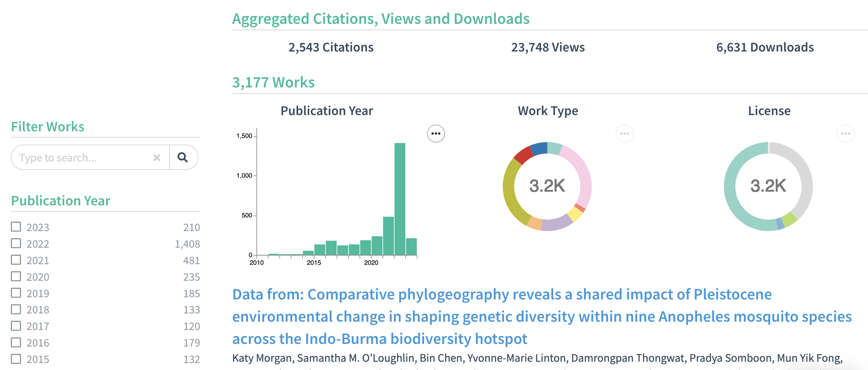Clear search with the X icon
Image resolution: width=868 pixels, height=370 pixels.
pos(157,158)
